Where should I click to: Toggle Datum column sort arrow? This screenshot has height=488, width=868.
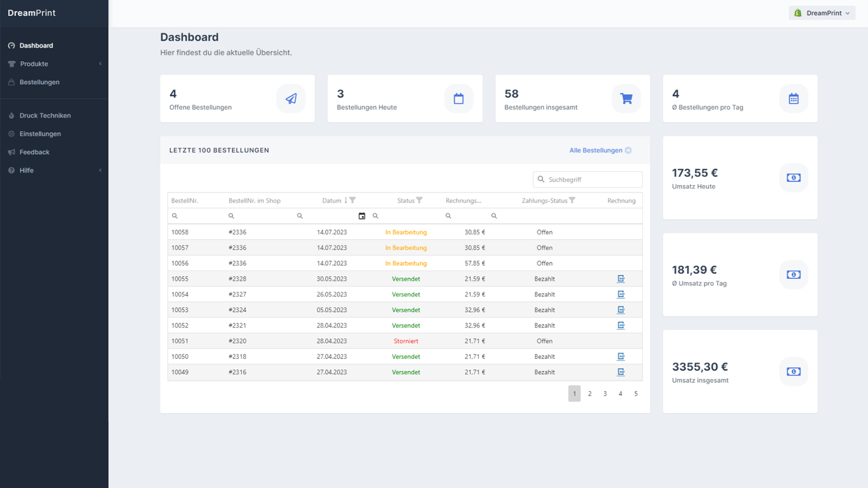pos(346,200)
